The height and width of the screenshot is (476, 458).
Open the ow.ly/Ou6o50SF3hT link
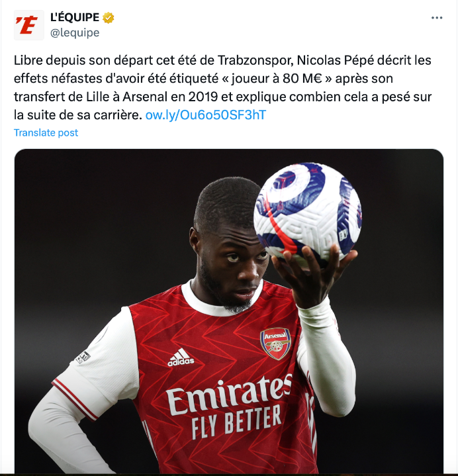tap(206, 115)
